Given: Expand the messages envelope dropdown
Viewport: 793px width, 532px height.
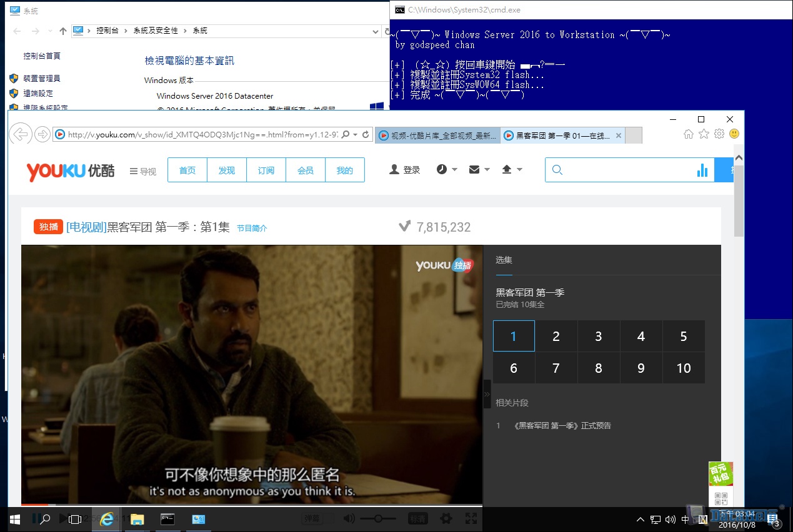Looking at the screenshot, I should (479, 169).
